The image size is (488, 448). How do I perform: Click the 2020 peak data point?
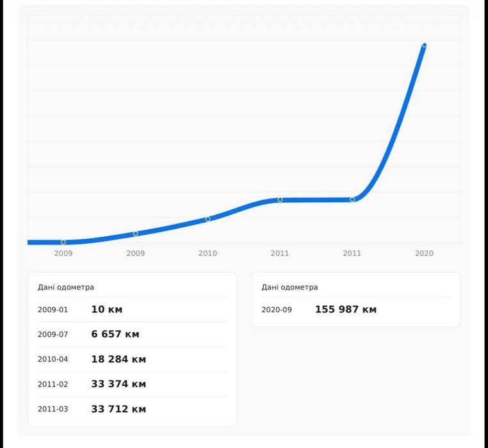click(424, 45)
